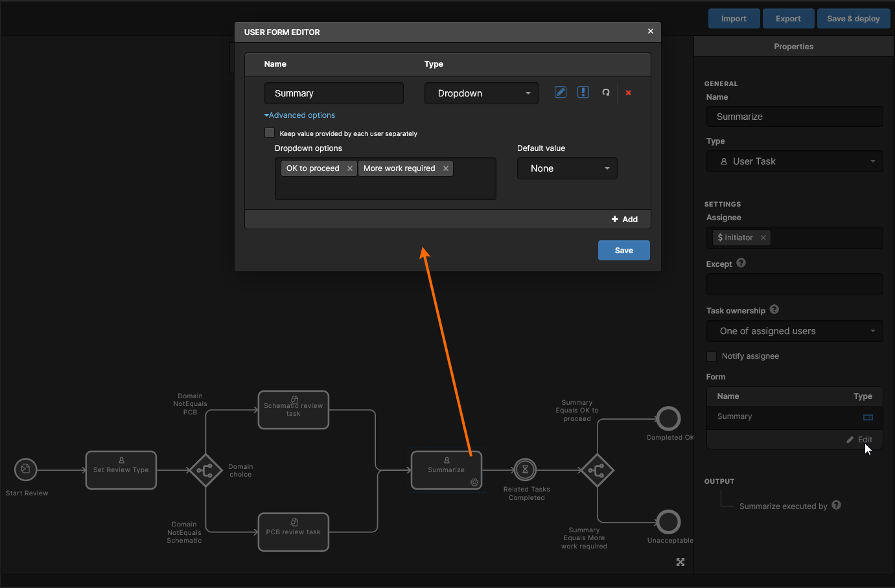
Task: Check the Notify assignee checkbox
Action: tap(712, 356)
